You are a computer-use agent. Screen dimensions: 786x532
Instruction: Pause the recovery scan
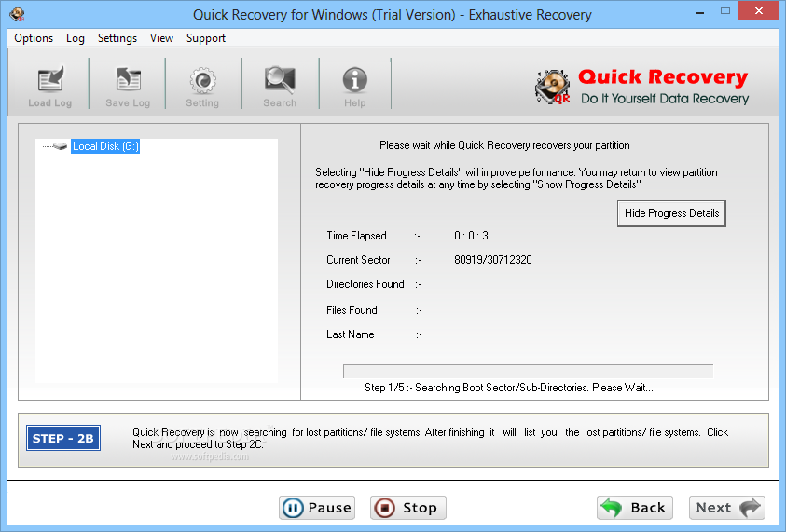tap(317, 508)
